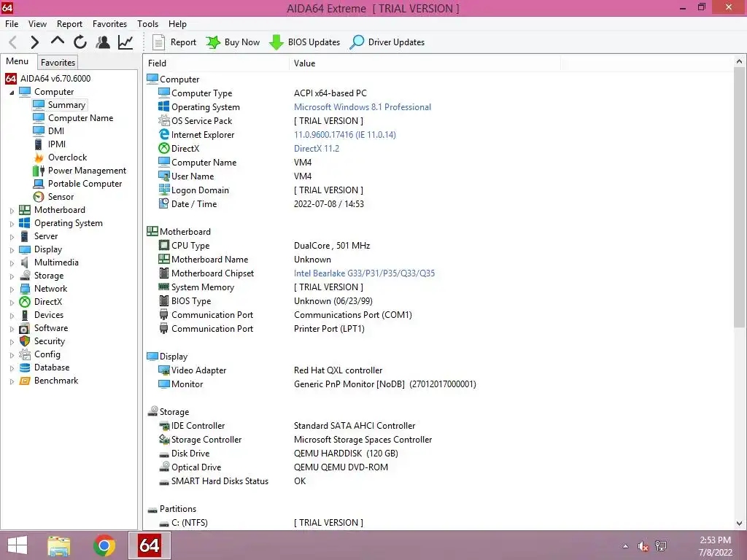This screenshot has width=747, height=560.
Task: Expand the Display tree node
Action: 12,250
